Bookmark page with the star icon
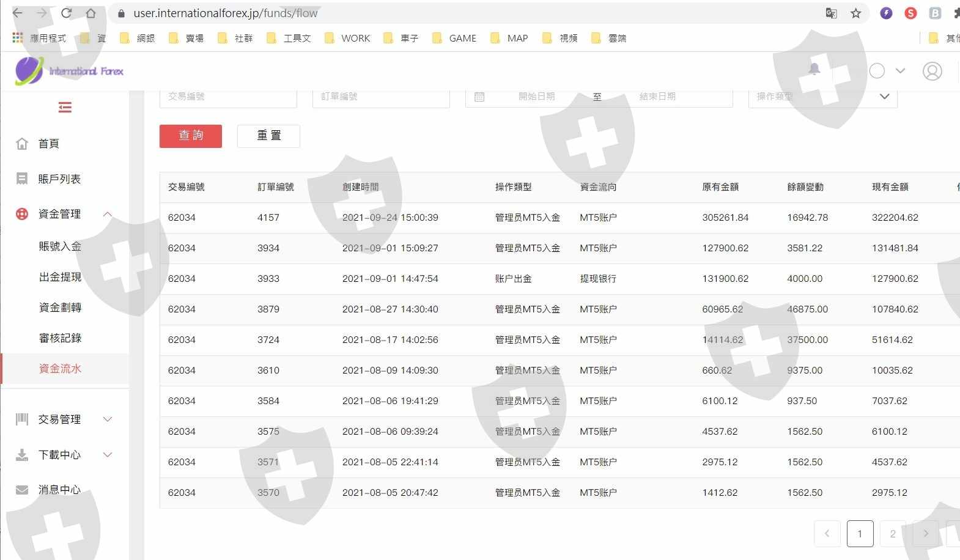The width and height of the screenshot is (960, 560). pyautogui.click(x=855, y=13)
